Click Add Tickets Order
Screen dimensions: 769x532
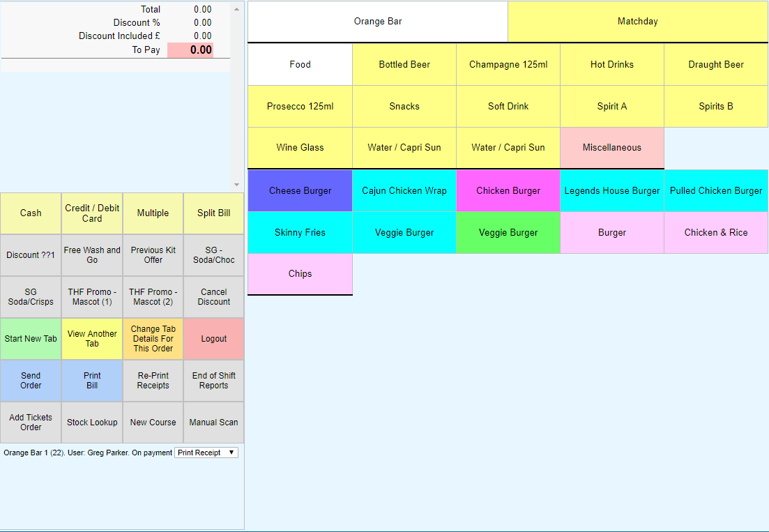[31, 422]
